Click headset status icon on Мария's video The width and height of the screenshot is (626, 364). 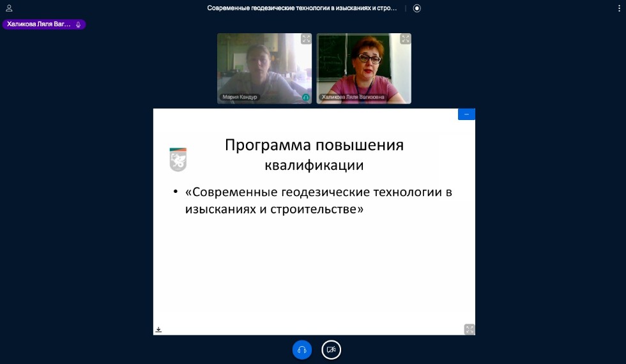(306, 97)
